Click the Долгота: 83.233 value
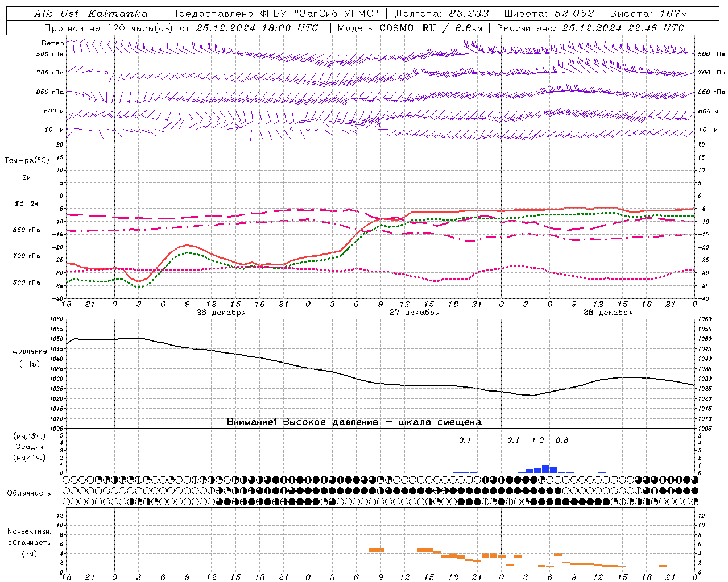Viewport: 728px width, 582px height. coord(442,14)
